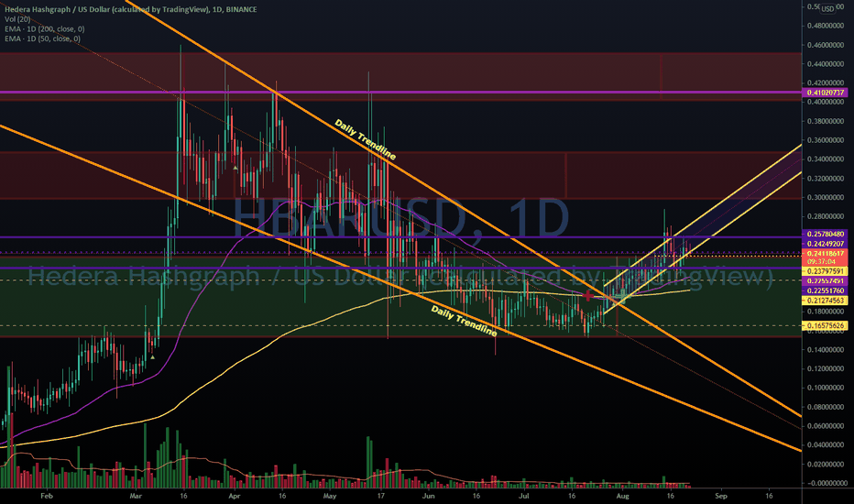This screenshot has width=854, height=504.
Task: Click the Feb date on time axis
Action: click(47, 497)
